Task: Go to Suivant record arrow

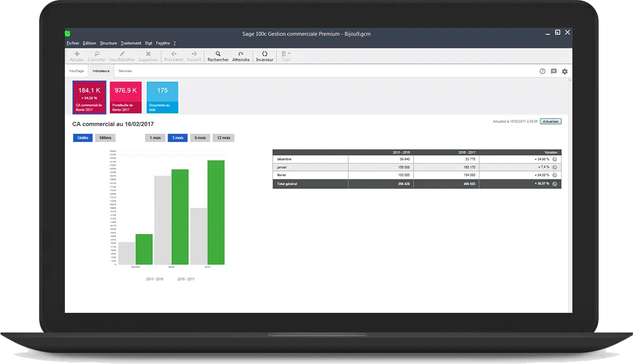Action: pos(194,54)
